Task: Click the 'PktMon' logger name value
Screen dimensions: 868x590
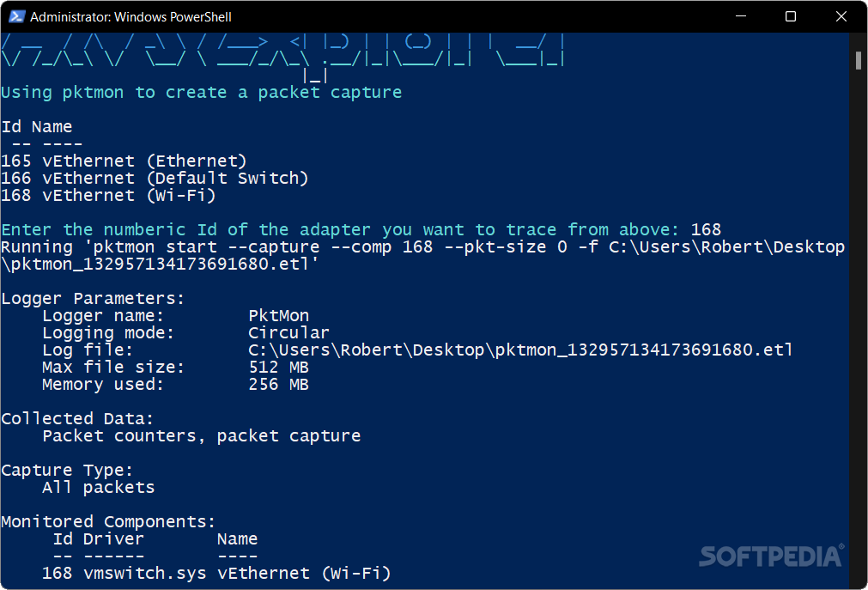Action: click(278, 316)
